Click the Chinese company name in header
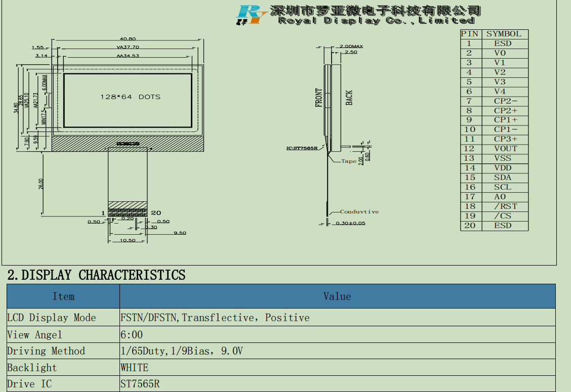Screen dimensions: 571x392 pos(375,10)
